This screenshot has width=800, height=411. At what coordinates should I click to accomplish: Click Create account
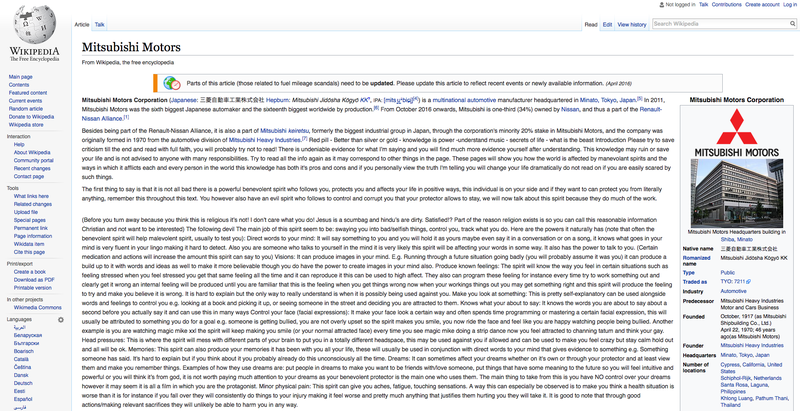click(762, 5)
